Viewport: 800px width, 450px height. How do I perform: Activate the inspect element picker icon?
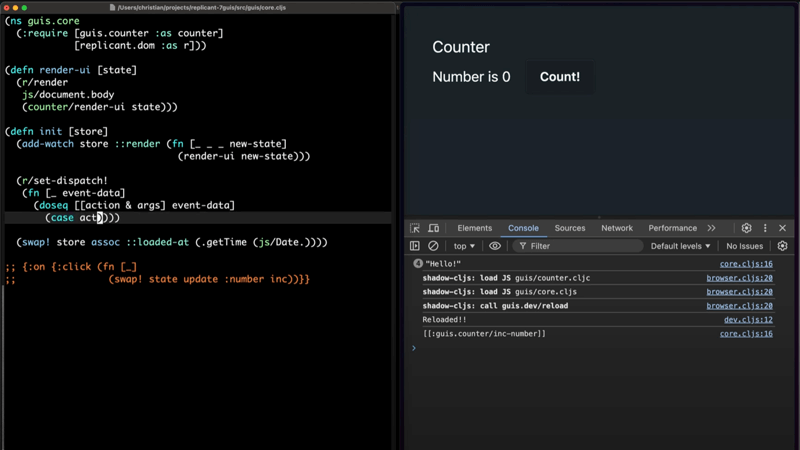415,228
